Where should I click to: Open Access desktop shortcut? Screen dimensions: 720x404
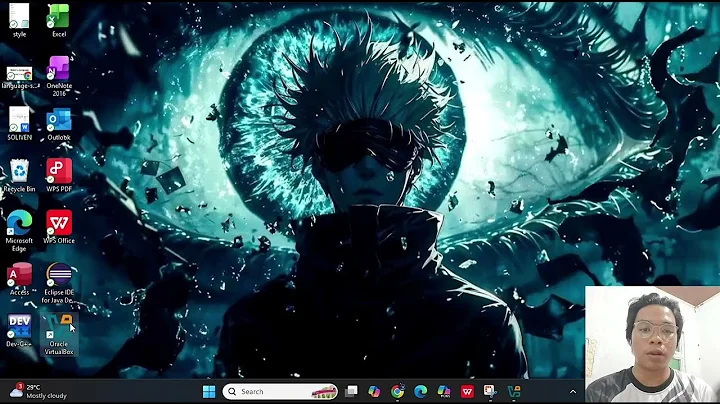(19, 279)
